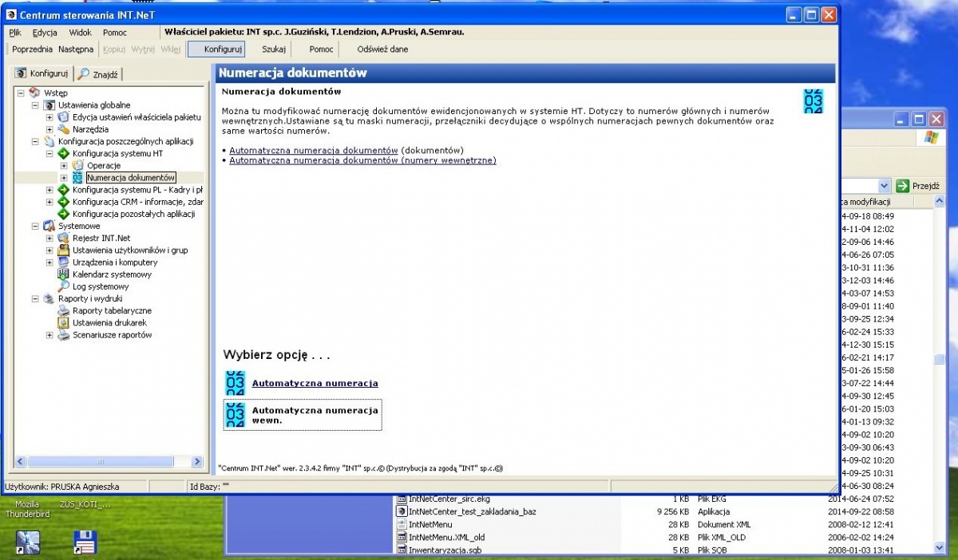Collapse the Konfiguracja systemu HT node

click(49, 153)
